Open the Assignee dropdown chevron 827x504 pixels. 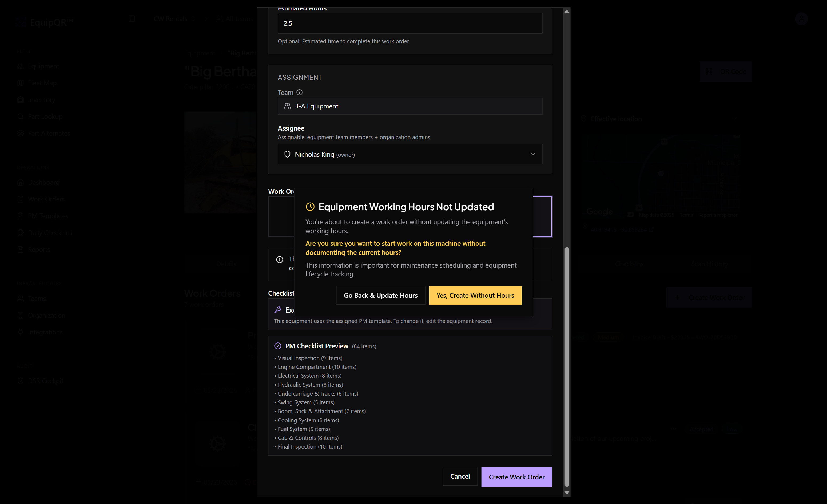533,154
